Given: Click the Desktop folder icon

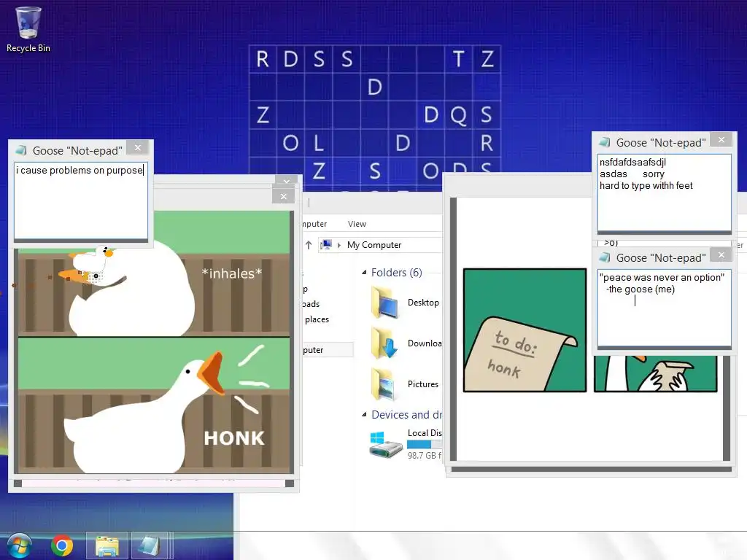Looking at the screenshot, I should pos(385,303).
